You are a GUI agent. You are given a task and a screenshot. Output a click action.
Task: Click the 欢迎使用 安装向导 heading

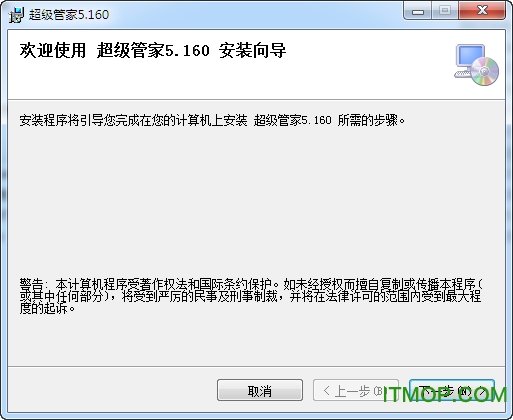(x=153, y=51)
